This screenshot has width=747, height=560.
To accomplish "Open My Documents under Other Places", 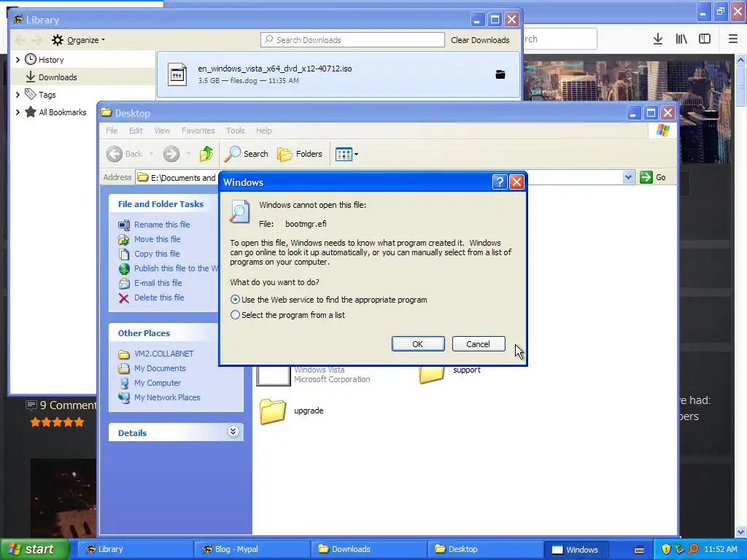I will point(160,368).
